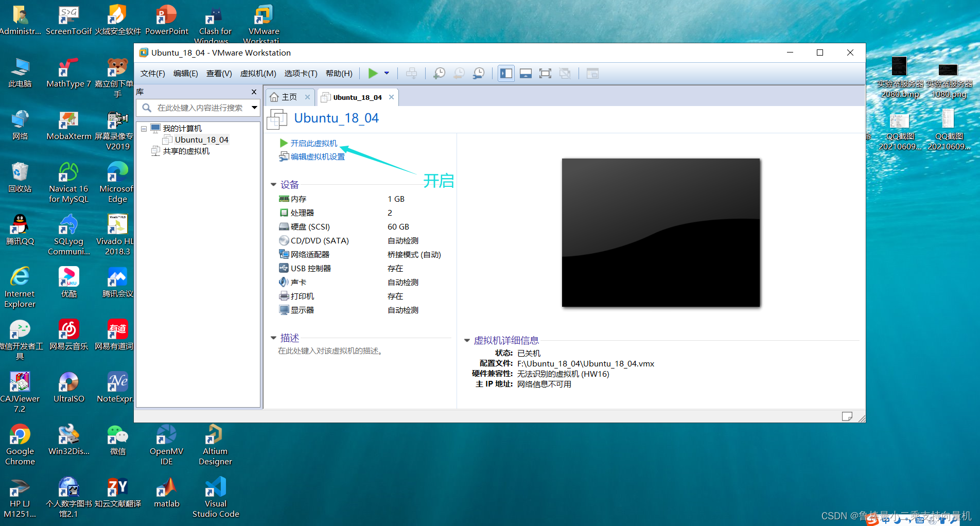The height and width of the screenshot is (526, 980).
Task: Open the Google Chrome desktop icon
Action: point(20,445)
